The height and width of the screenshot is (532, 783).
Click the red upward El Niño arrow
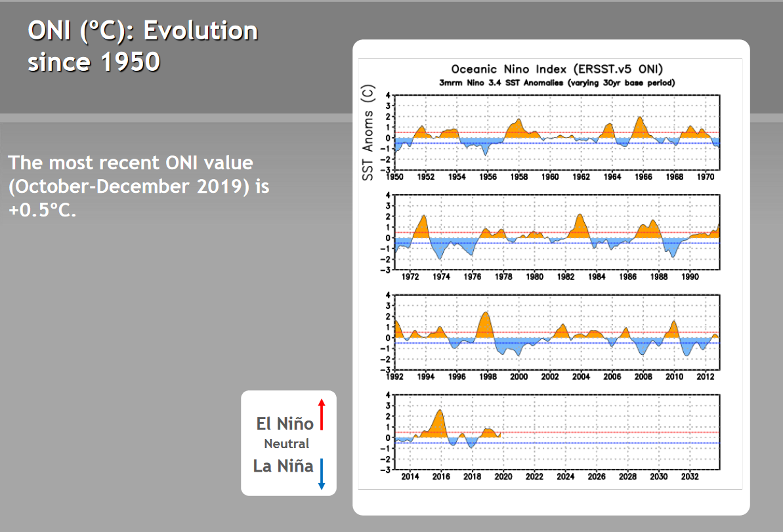[322, 414]
